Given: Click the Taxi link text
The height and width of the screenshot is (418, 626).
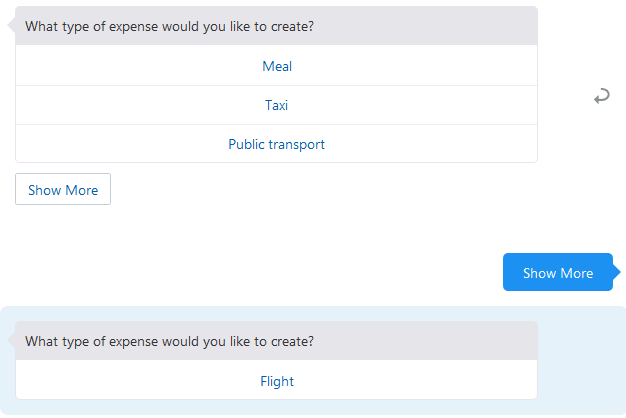Looking at the screenshot, I should point(277,105).
